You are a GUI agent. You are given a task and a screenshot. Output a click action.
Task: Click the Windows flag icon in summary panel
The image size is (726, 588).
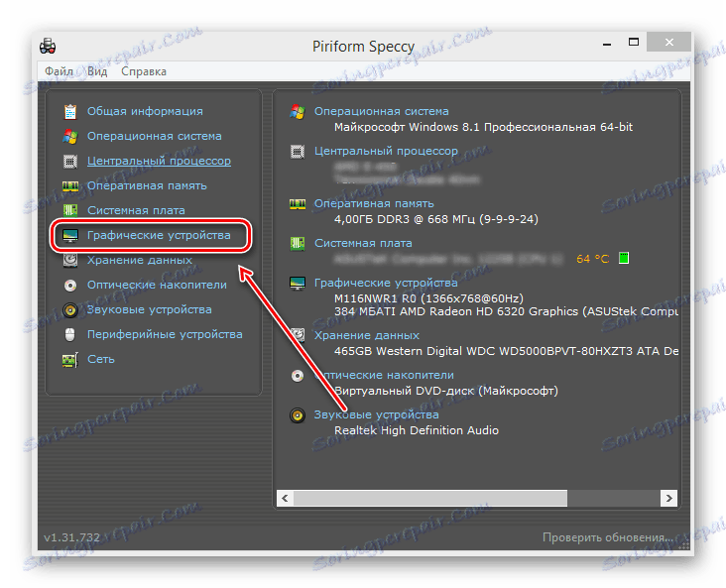tap(298, 112)
